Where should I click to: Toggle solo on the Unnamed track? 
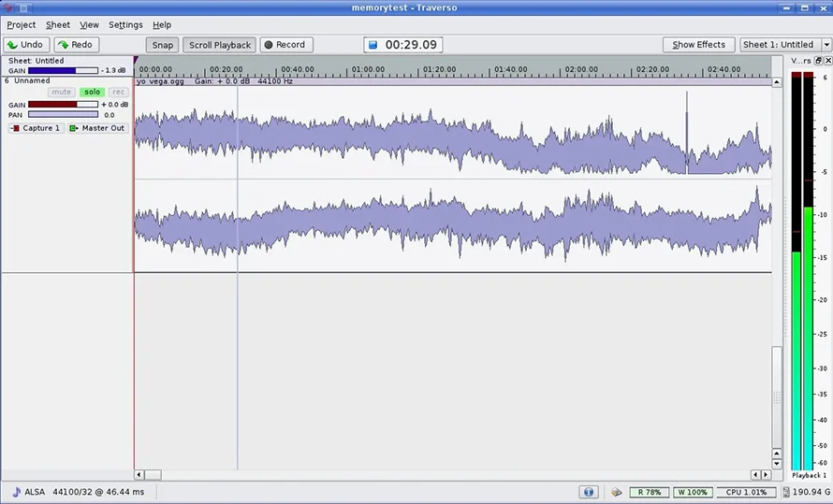(91, 93)
